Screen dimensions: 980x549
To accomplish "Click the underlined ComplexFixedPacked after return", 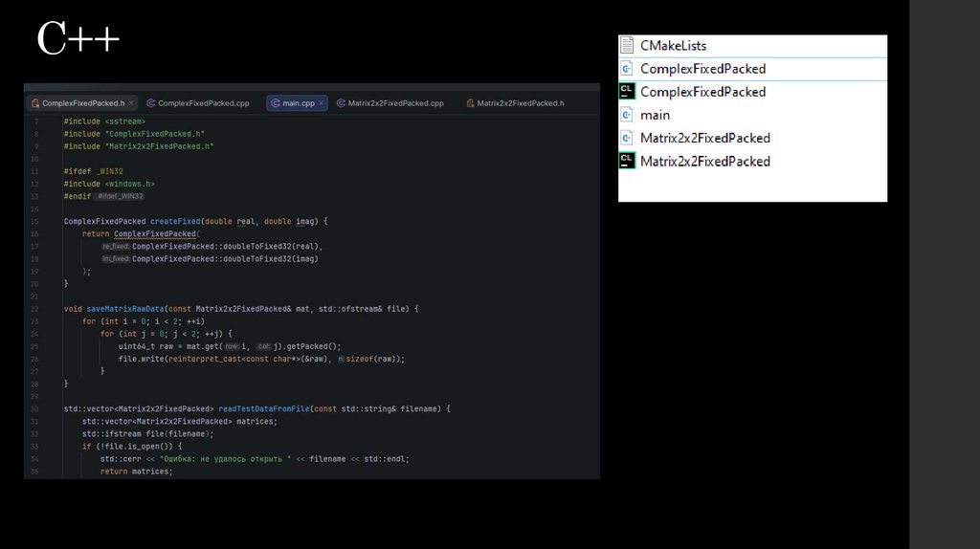I will point(155,233).
